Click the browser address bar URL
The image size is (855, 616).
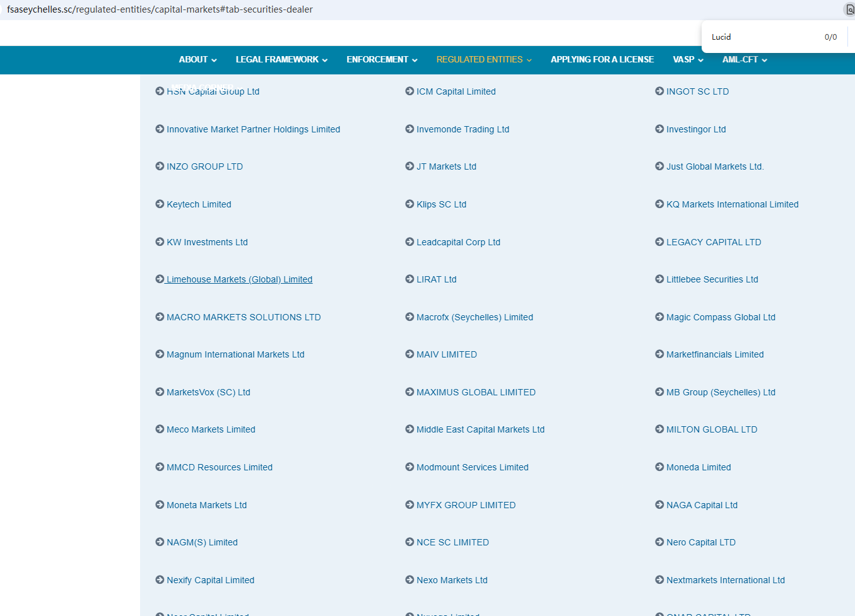point(160,9)
